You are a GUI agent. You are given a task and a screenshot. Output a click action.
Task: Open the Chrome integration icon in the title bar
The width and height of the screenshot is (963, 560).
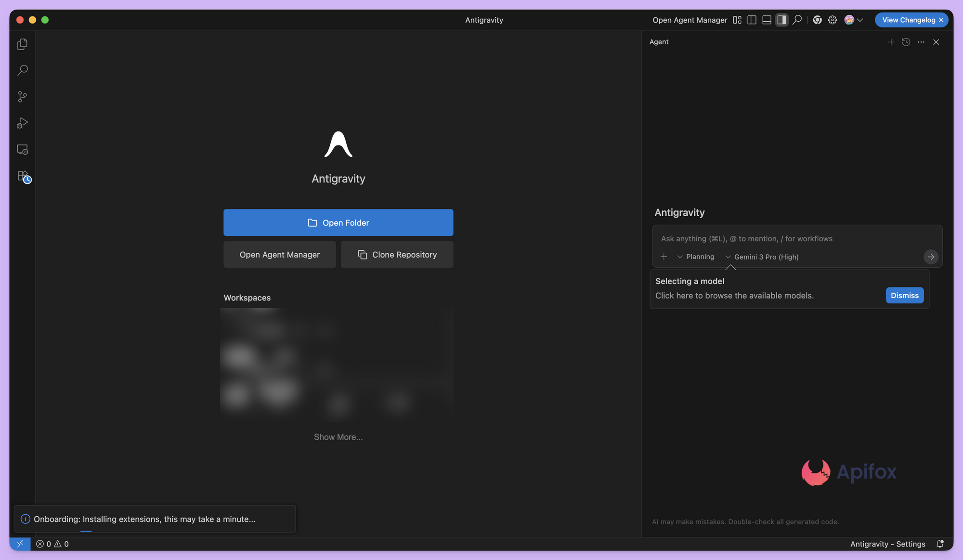tap(817, 20)
